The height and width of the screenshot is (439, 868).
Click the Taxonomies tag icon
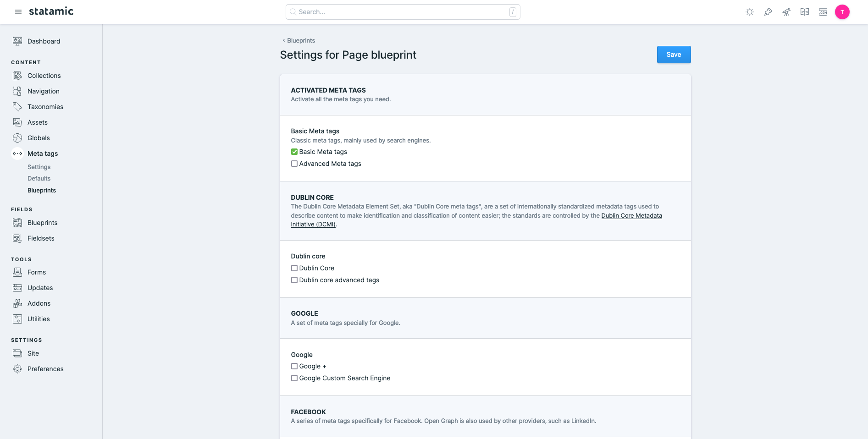point(17,107)
